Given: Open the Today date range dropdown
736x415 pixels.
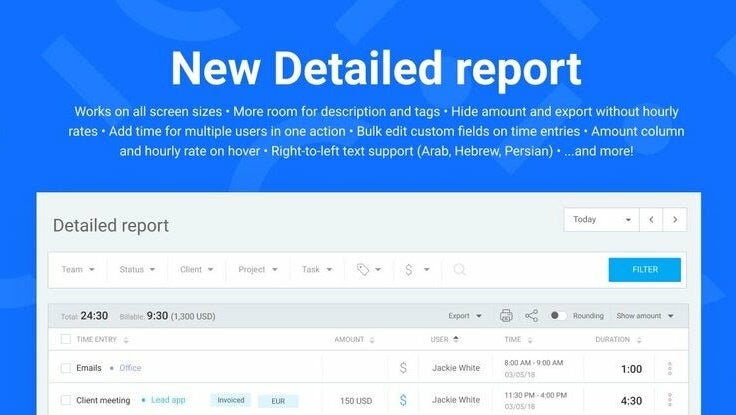Looking at the screenshot, I should (x=601, y=220).
